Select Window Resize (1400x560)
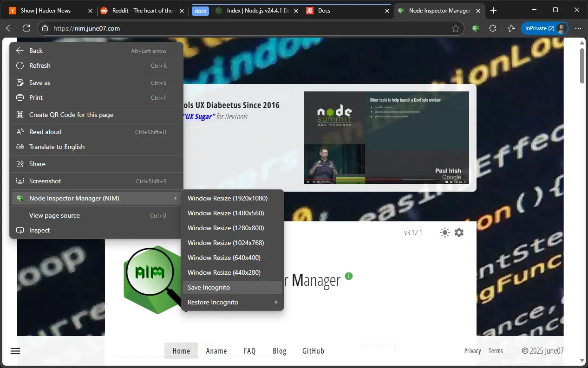The width and height of the screenshot is (588, 368). (233, 213)
